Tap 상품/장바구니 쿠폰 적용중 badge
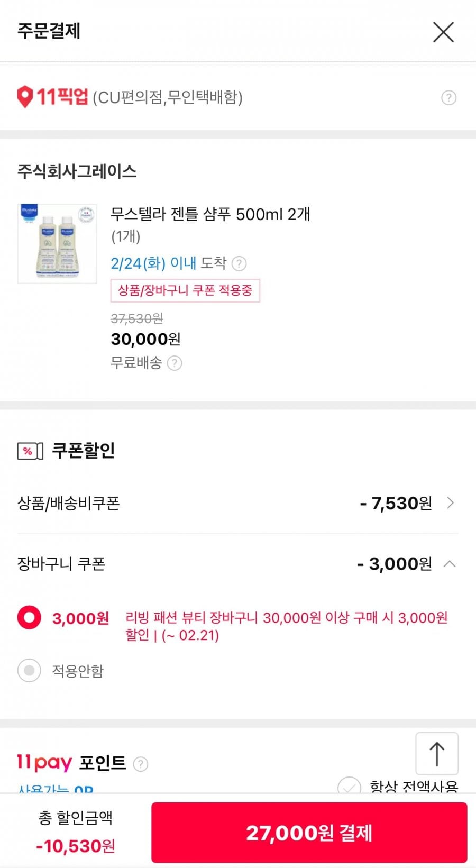The image size is (476, 868). [185, 290]
